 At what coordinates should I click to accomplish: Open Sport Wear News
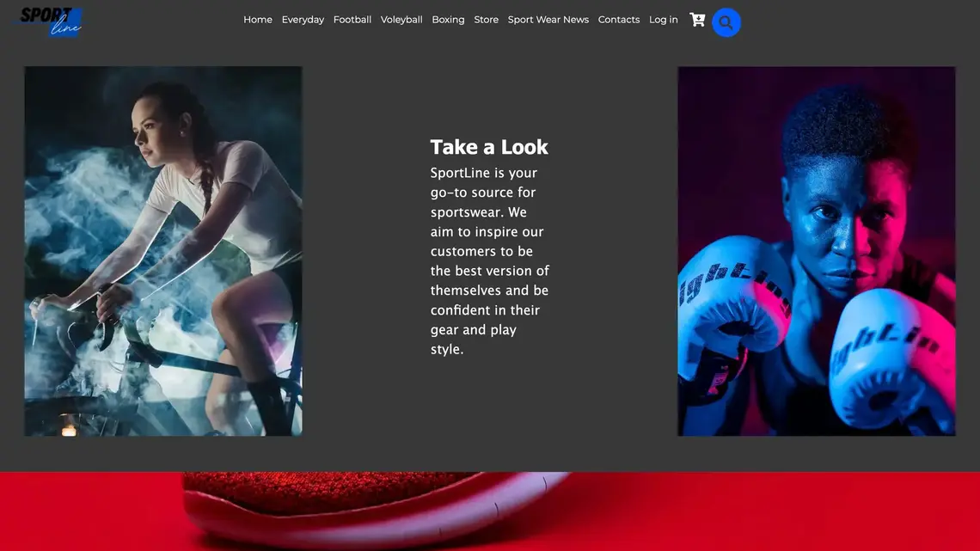pyautogui.click(x=548, y=20)
